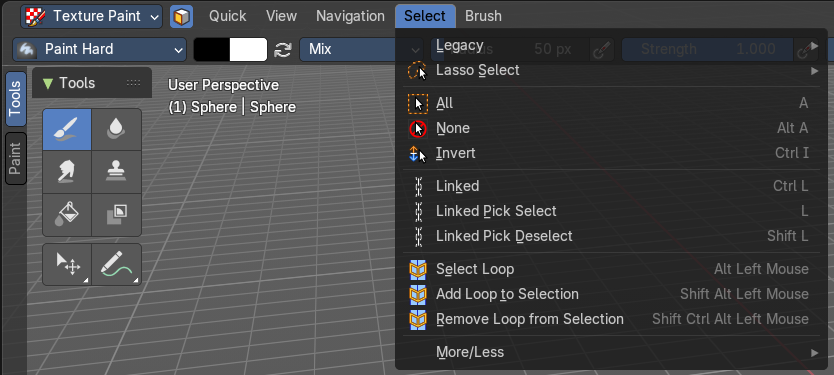Image resolution: width=834 pixels, height=375 pixels.
Task: Choose Add Loop to Selection
Action: [x=612, y=294]
